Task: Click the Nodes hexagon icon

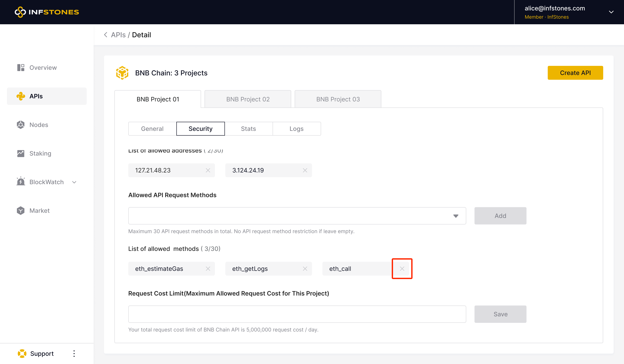Action: [x=21, y=125]
